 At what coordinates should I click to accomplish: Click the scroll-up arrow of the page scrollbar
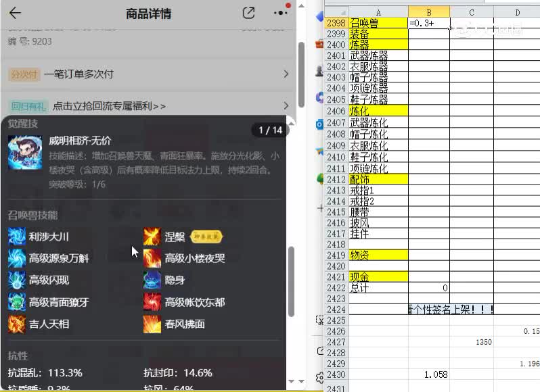pos(301,5)
